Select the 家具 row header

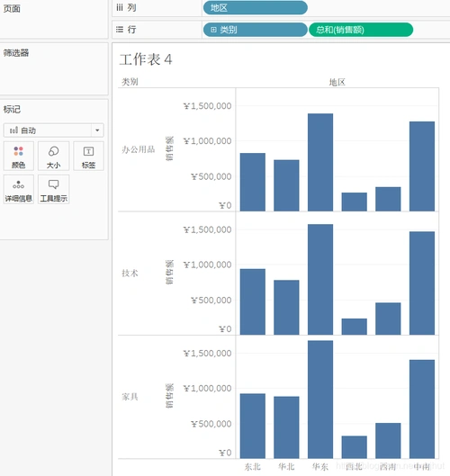point(130,397)
